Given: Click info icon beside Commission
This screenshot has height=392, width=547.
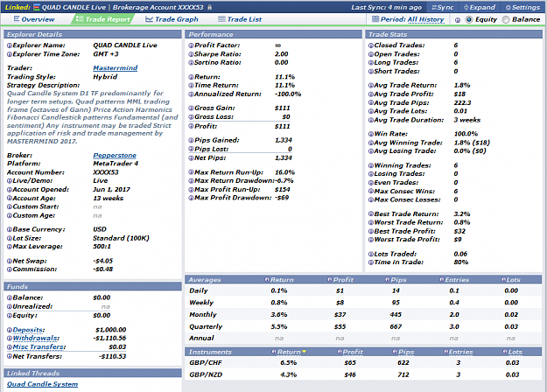Looking at the screenshot, I should 10,269.
